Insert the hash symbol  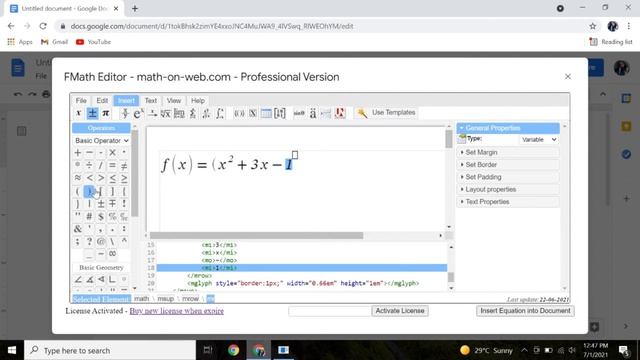(x=89, y=216)
